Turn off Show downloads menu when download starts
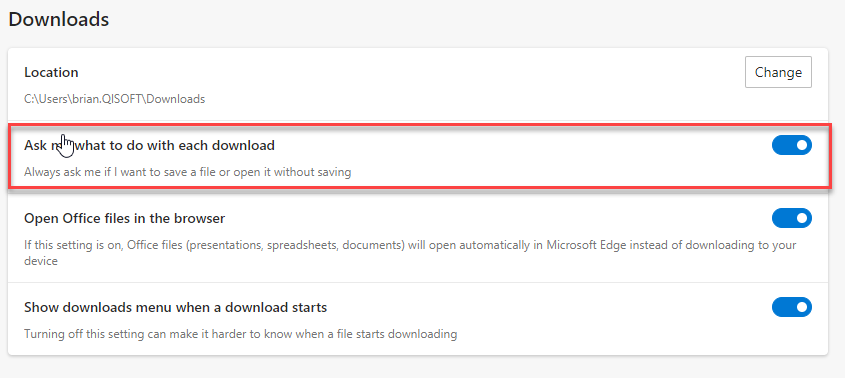The width and height of the screenshot is (845, 378). click(792, 307)
